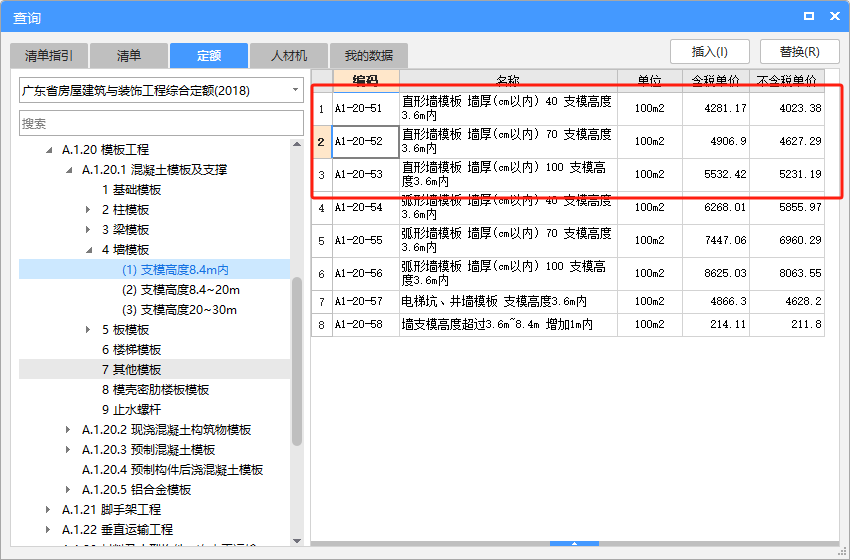
Task: Select code cell A1-20-51
Action: click(x=366, y=108)
